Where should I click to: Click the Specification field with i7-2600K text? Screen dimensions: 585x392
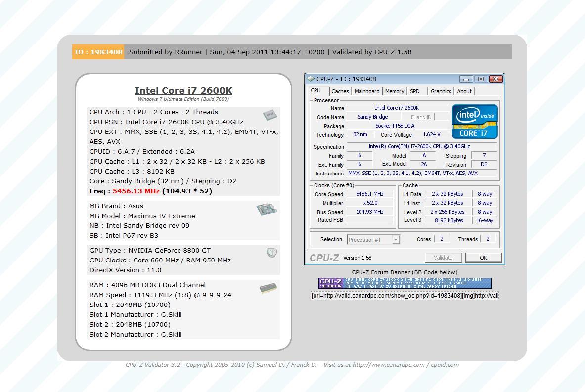pyautogui.click(x=422, y=147)
